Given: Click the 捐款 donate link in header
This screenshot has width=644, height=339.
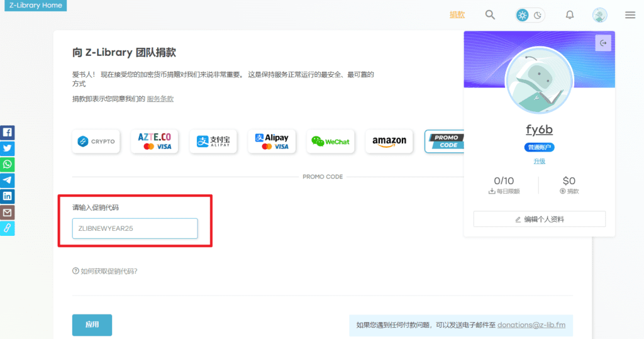Looking at the screenshot, I should (x=457, y=15).
